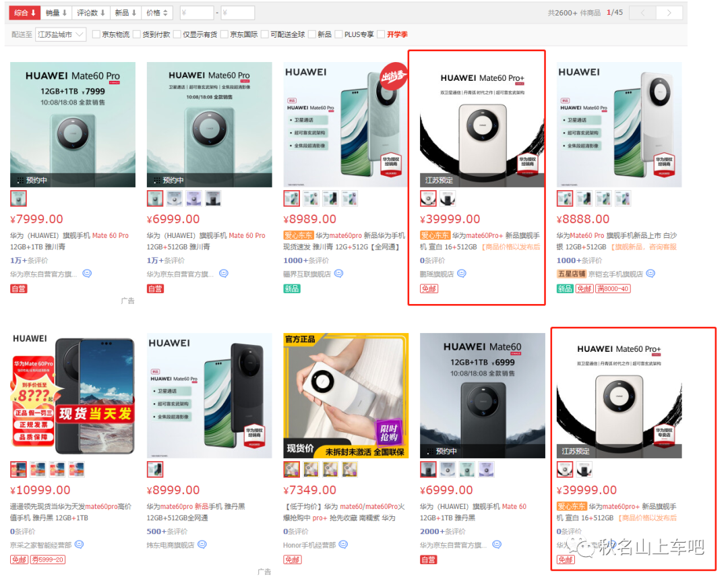Contact seller chat icon for ¥7999 Mate60 Pro
Viewport: 728px width, 579px height.
[x=87, y=274]
